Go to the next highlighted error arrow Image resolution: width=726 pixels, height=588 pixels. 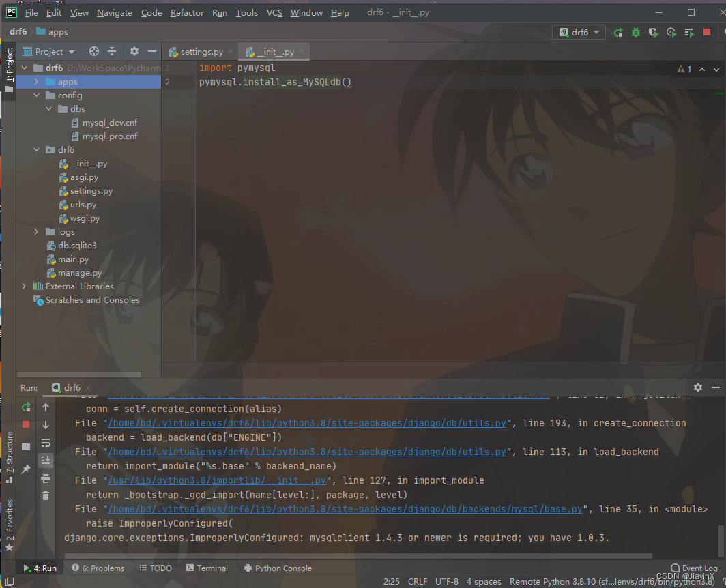coord(716,69)
